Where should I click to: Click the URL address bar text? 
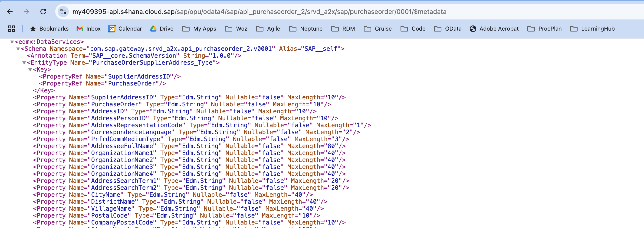pos(259,12)
